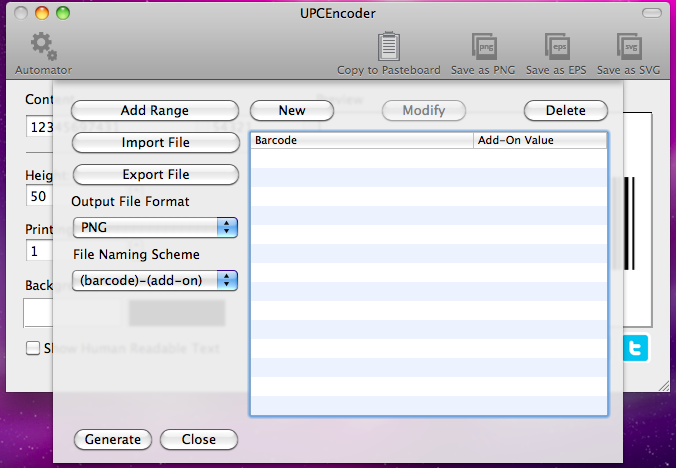Screen dimensions: 676x468
Task: Click the Save as PNG icon
Action: coord(484,47)
